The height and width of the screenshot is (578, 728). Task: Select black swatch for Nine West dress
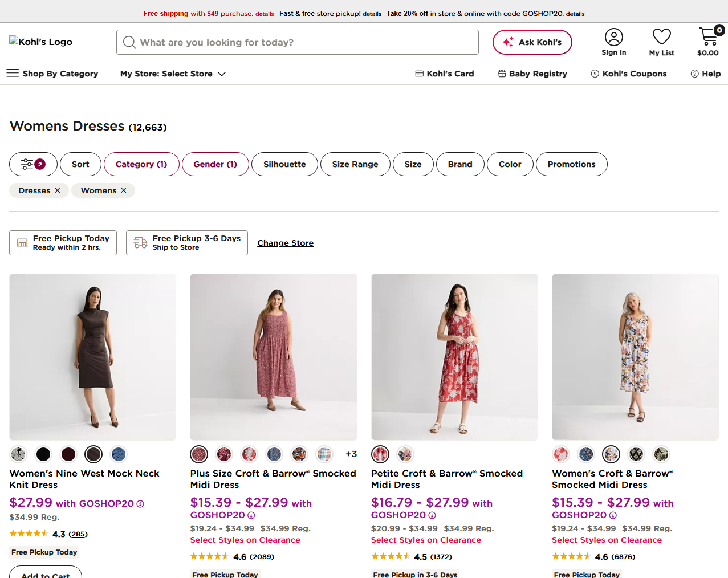pos(43,454)
